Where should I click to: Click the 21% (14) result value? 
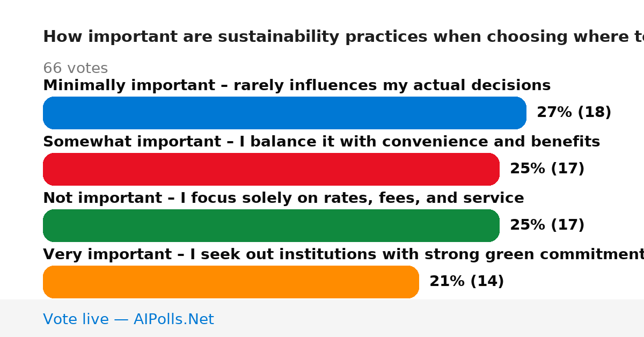pos(466,282)
